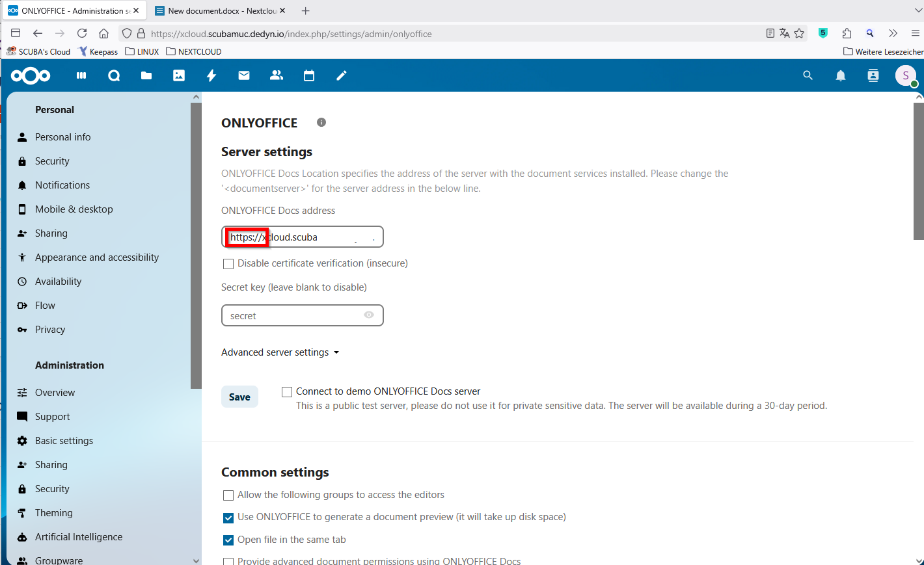The height and width of the screenshot is (565, 924).
Task: Click the ONLYOFFICE info icon
Action: tap(321, 122)
